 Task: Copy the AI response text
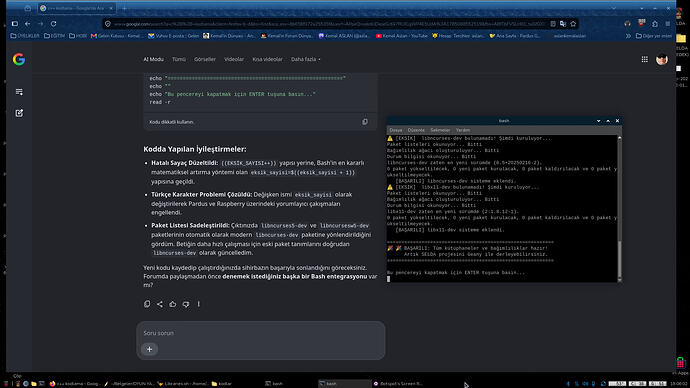pos(147,304)
